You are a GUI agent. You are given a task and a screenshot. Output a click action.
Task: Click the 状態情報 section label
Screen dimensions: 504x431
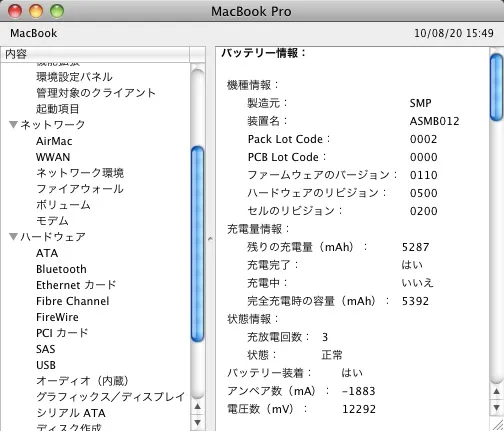pyautogui.click(x=252, y=319)
